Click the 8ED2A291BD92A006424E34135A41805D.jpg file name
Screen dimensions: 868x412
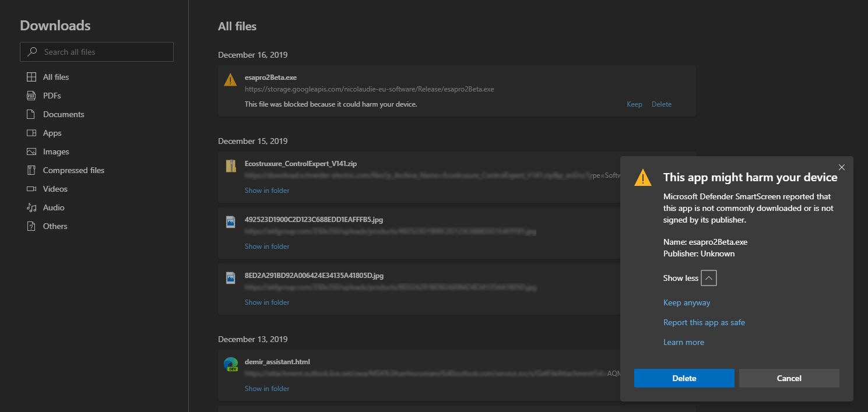[x=314, y=276]
